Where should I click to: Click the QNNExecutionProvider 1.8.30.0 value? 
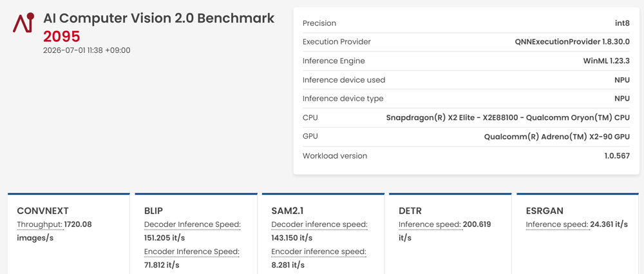[572, 42]
